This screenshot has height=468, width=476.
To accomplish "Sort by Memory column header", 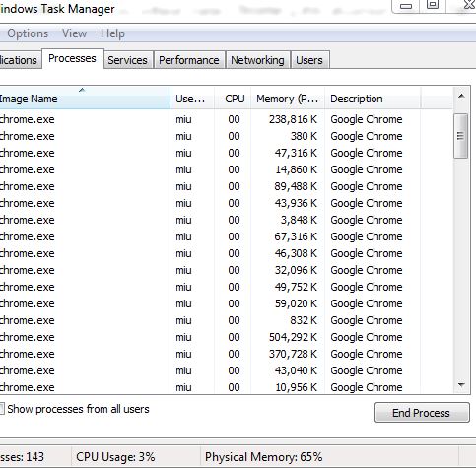I will coord(288,99).
